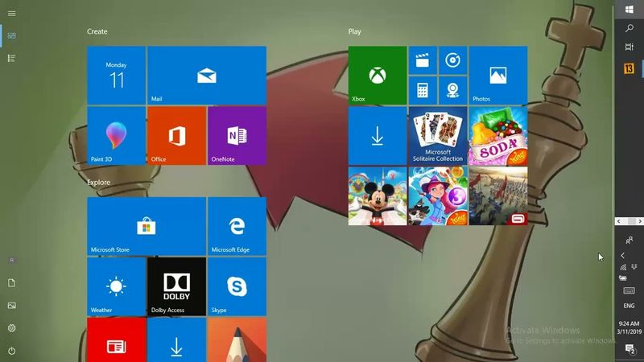
Task: Open Microsoft Solitaire Collection tile
Action: (x=437, y=135)
